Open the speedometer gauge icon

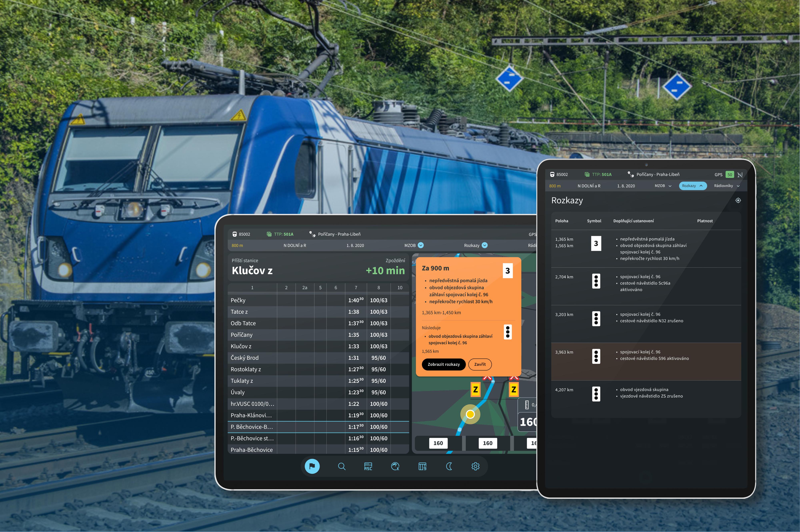395,466
